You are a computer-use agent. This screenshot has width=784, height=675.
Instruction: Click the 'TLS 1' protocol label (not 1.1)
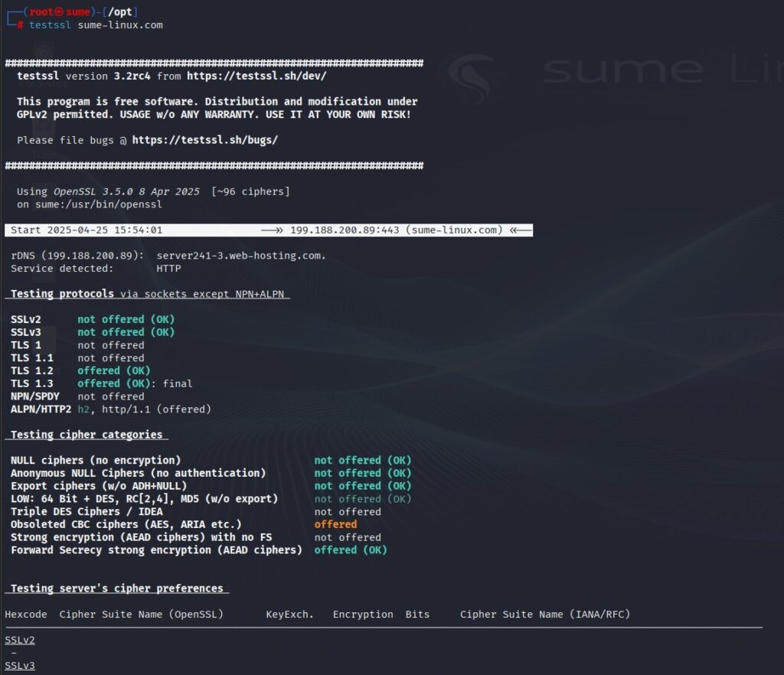(x=26, y=345)
